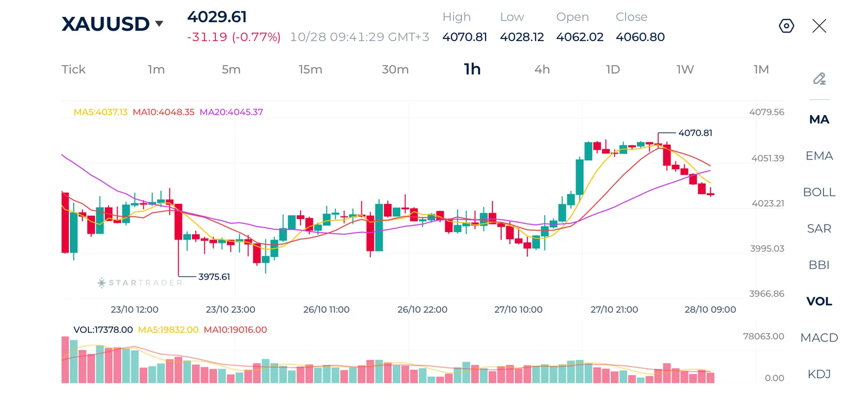Show the MACD sub-chart indicator
The height and width of the screenshot is (399, 868).
click(819, 337)
